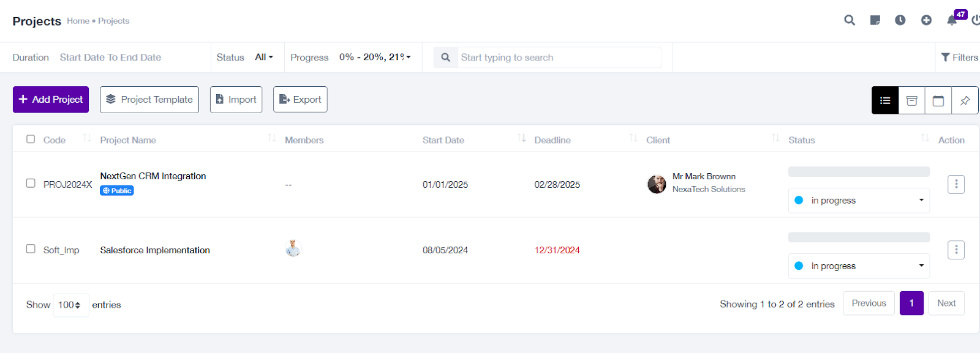
Task: Open the Status All dropdown filter
Action: pos(264,57)
